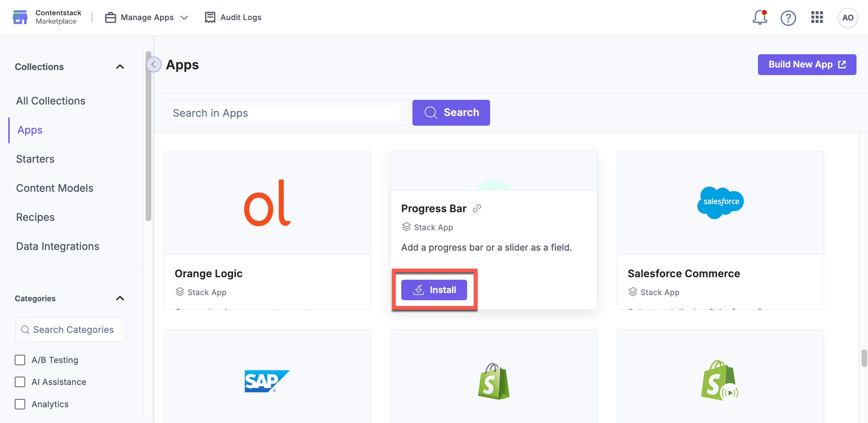Install the Progress Bar app
The height and width of the screenshot is (423, 868).
(x=434, y=290)
